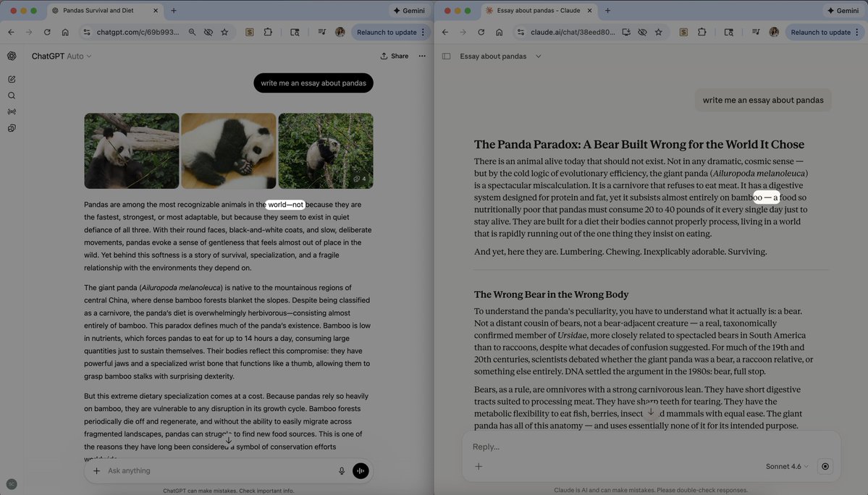The width and height of the screenshot is (868, 495).
Task: Select the 'Essay about pandas - Claude' tab
Action: click(x=538, y=11)
